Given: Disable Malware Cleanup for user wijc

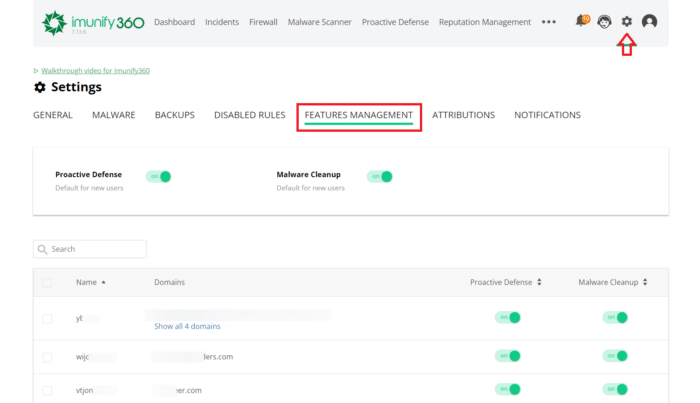Looking at the screenshot, I should pyautogui.click(x=614, y=355).
